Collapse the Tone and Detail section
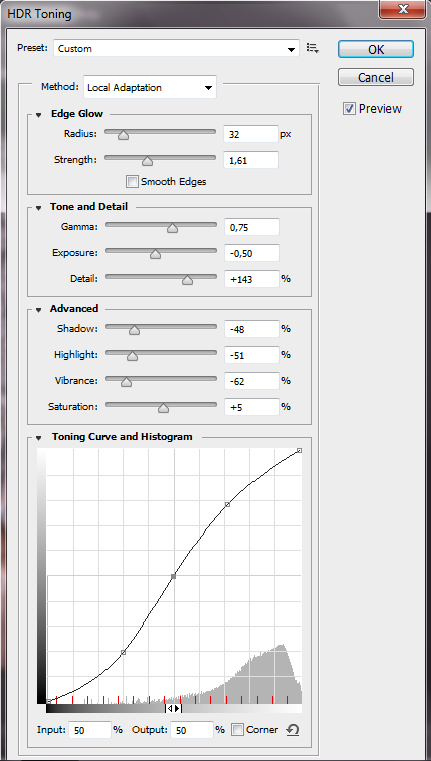Viewport: 431px width, 761px height. click(39, 208)
